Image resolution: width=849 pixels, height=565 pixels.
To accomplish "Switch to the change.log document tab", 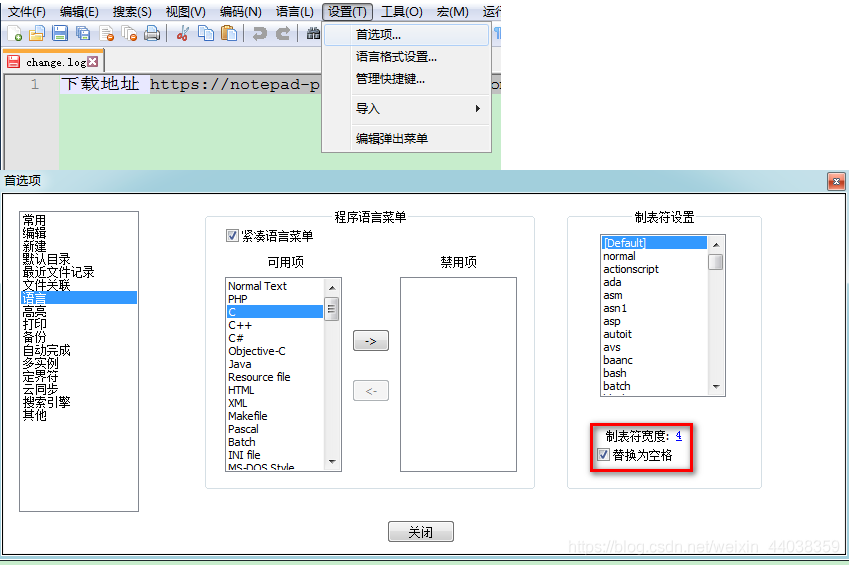I will pyautogui.click(x=53, y=62).
